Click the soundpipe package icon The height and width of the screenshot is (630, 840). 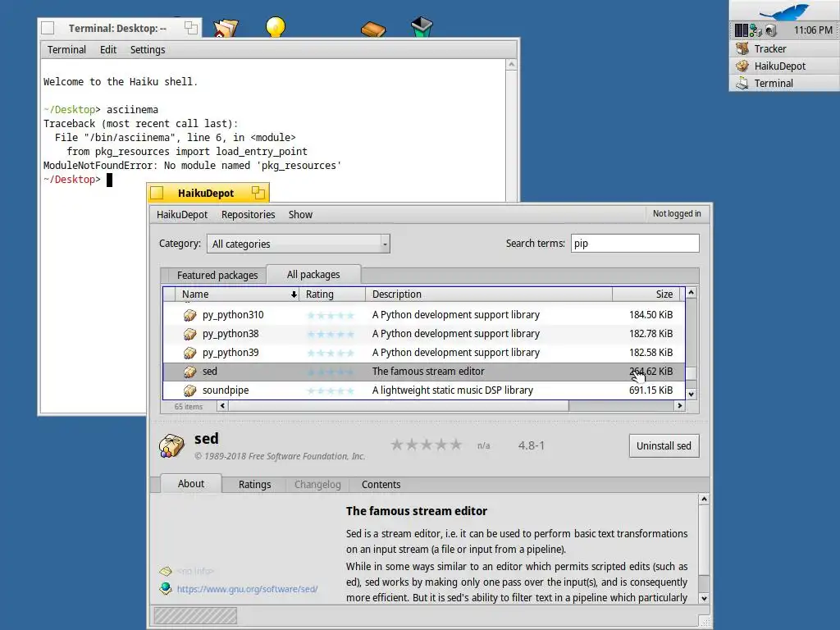point(189,390)
